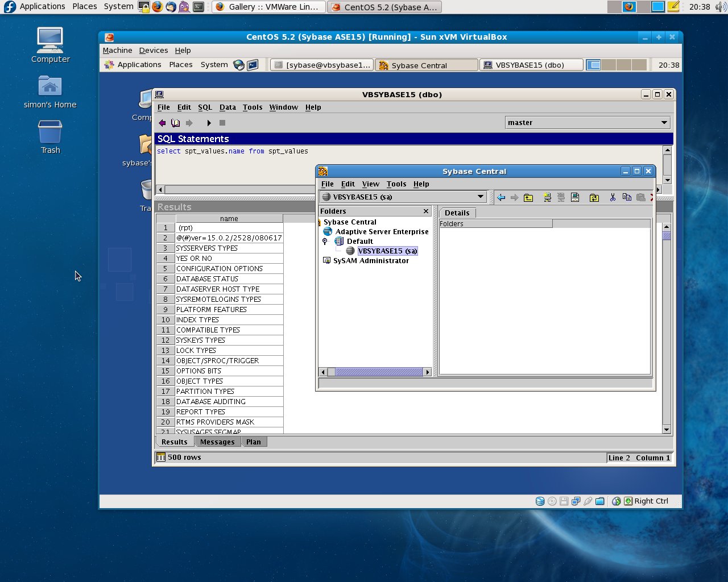Switch to Gallery :: VMWare Lin... window on host panel
Viewport: 728px width, 582px height.
click(268, 7)
